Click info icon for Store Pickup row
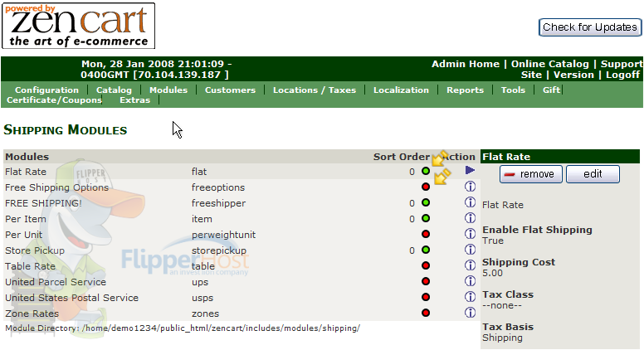Viewport: 644px width, 350px height. pos(470,250)
